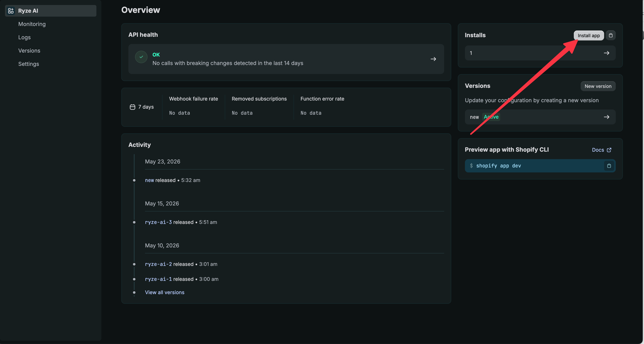Click the API health status card

tap(286, 59)
